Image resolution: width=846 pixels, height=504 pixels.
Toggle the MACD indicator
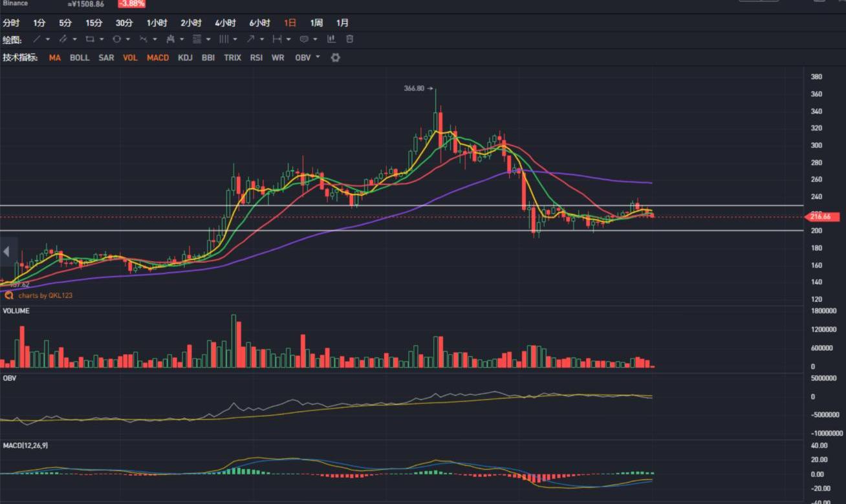pyautogui.click(x=158, y=58)
